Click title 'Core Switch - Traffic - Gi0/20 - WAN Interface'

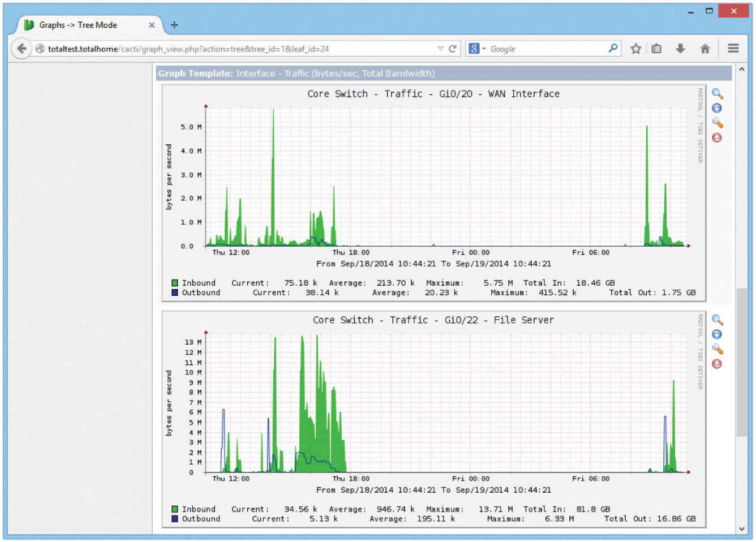point(433,94)
